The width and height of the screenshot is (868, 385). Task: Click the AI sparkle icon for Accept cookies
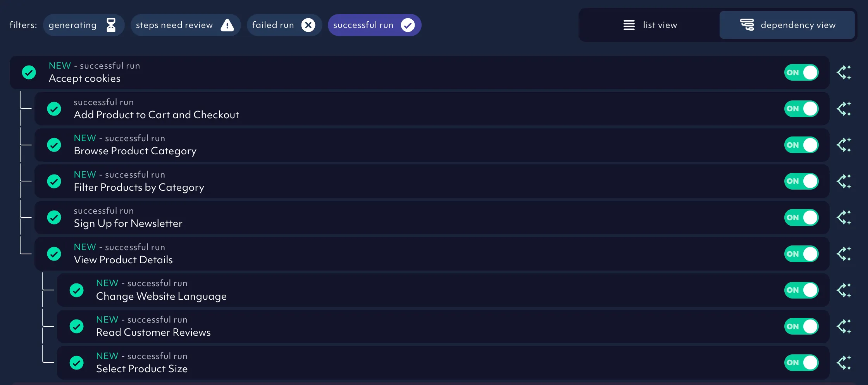[x=844, y=73]
